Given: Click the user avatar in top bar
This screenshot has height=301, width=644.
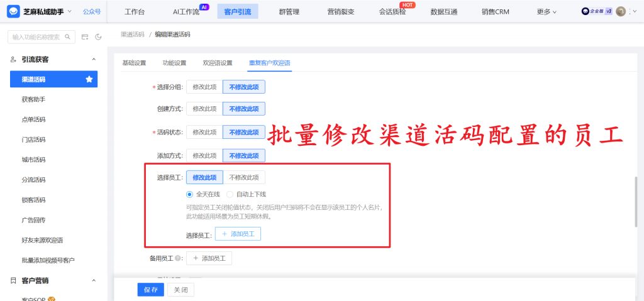Looking at the screenshot, I should click(621, 11).
